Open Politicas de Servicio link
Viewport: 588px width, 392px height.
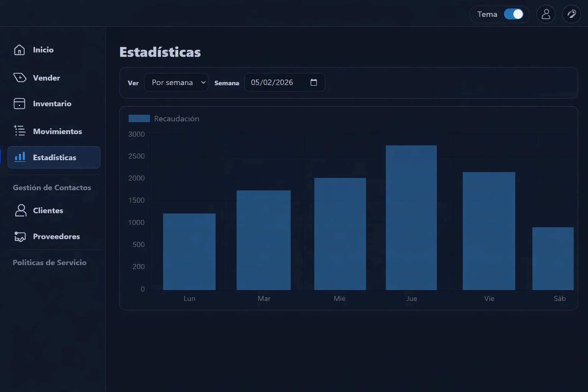coord(49,263)
